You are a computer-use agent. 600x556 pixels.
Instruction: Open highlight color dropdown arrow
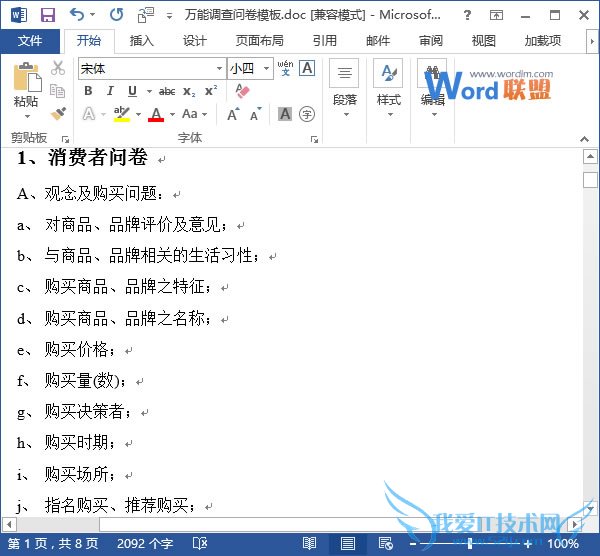coord(138,114)
